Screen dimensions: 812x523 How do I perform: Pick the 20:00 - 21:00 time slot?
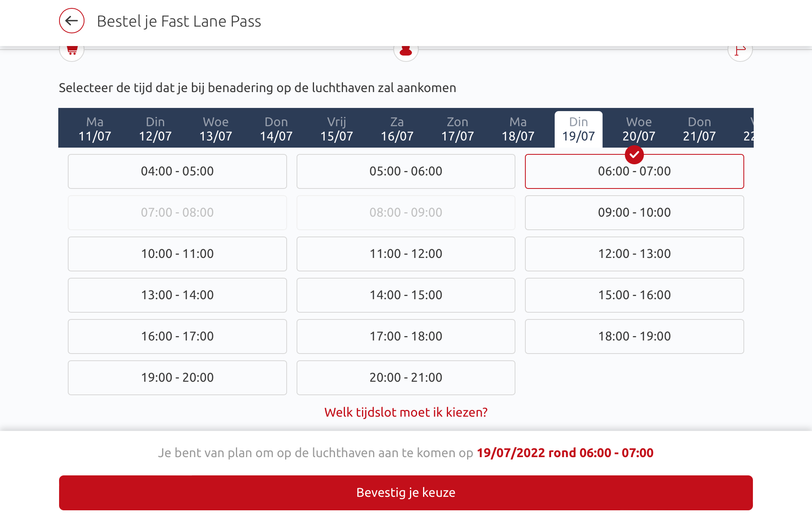click(x=406, y=378)
